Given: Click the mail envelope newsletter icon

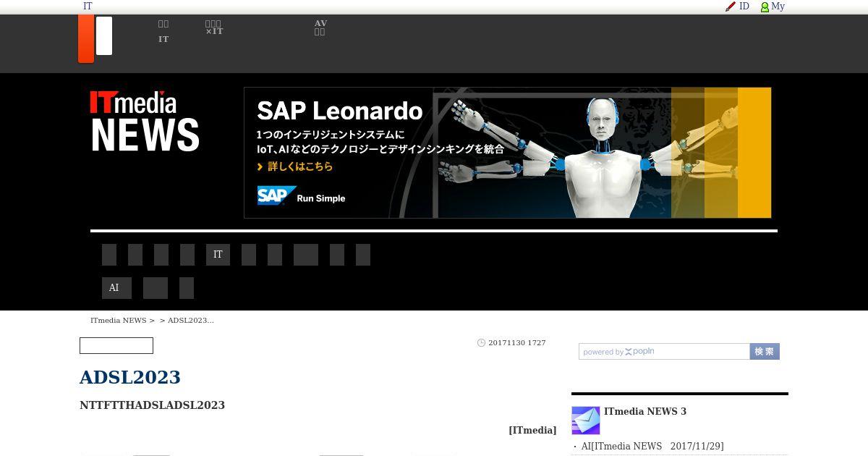Looking at the screenshot, I should tap(586, 421).
